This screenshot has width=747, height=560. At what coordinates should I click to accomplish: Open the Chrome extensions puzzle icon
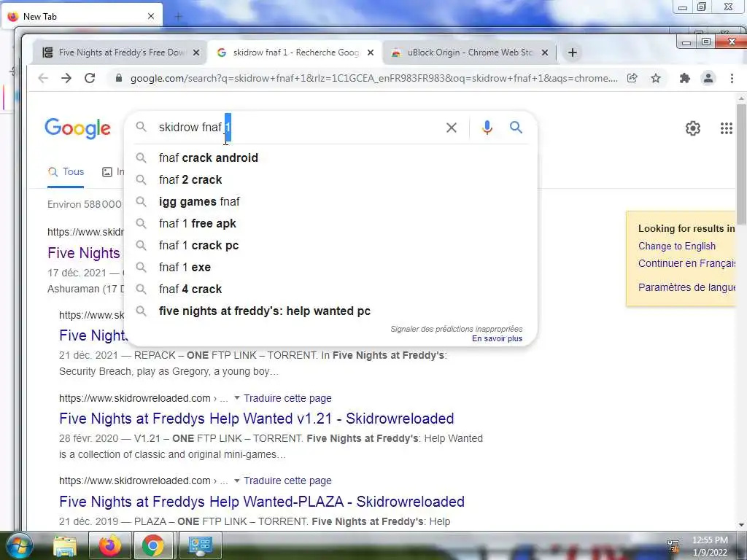click(684, 78)
